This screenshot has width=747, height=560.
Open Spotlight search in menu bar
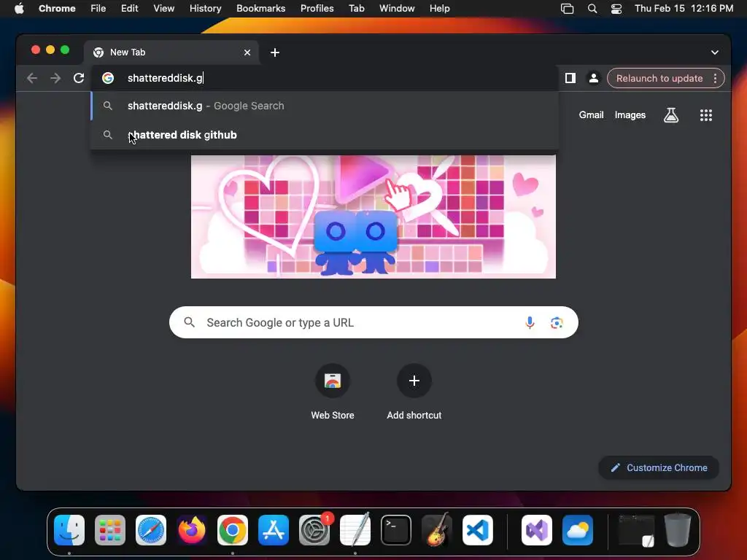click(592, 9)
